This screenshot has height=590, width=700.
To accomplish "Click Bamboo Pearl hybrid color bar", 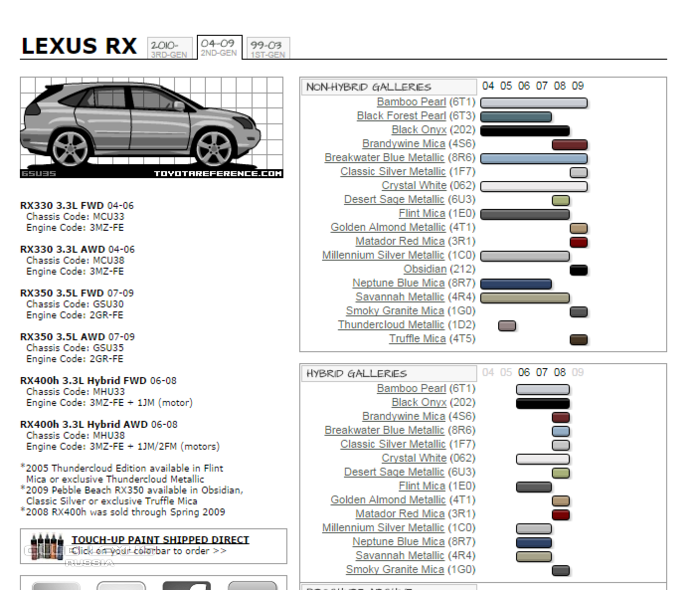I will pos(543,390).
